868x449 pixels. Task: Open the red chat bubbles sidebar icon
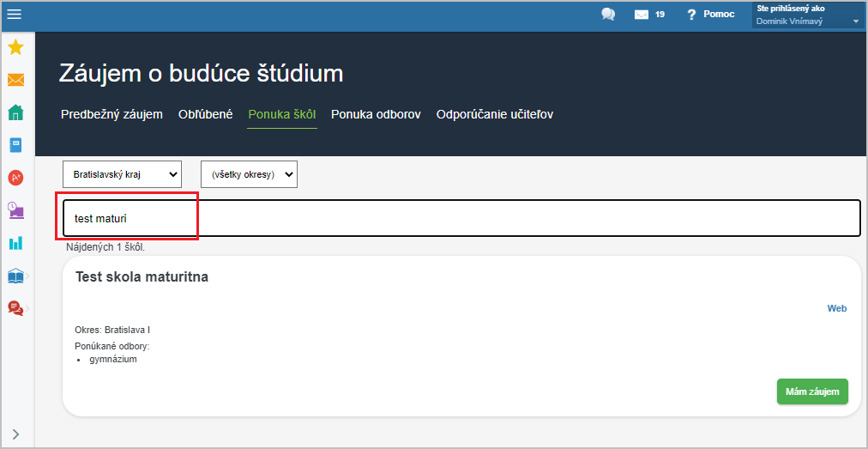pyautogui.click(x=15, y=307)
